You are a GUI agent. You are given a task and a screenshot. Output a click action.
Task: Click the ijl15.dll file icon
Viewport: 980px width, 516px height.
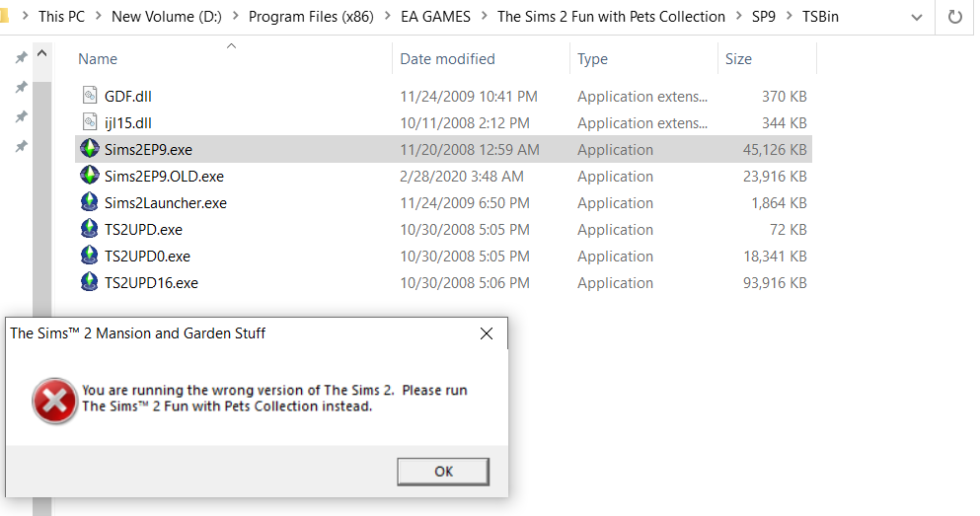tap(89, 123)
